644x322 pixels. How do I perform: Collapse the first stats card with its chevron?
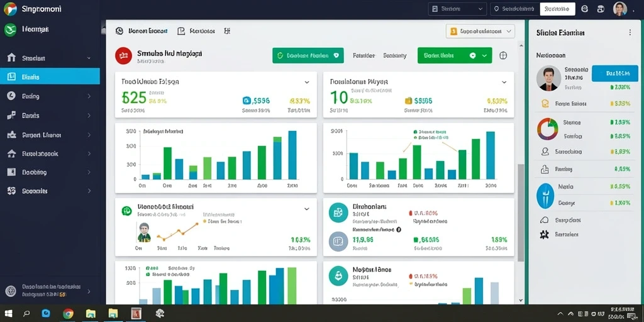pyautogui.click(x=306, y=82)
